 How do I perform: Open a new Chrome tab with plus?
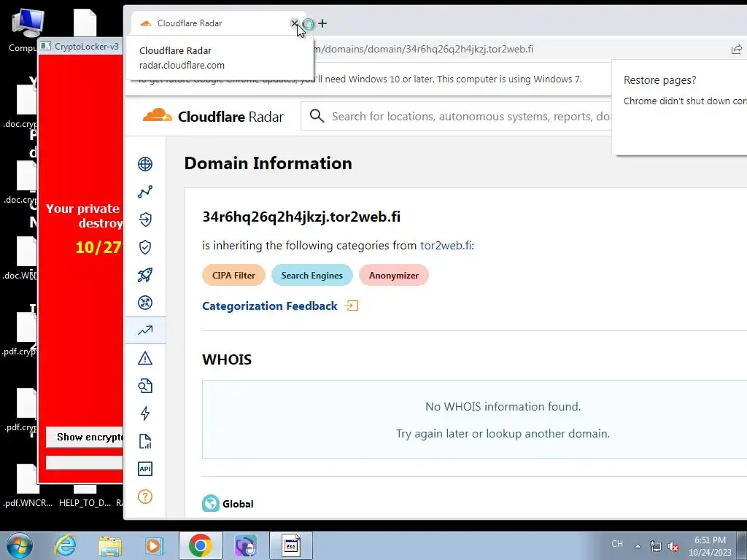click(x=322, y=23)
